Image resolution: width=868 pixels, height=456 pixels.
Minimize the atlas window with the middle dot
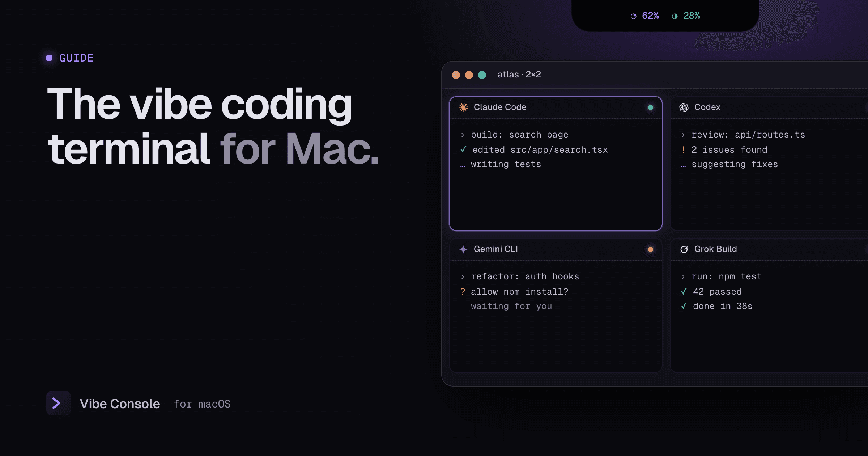(x=469, y=75)
